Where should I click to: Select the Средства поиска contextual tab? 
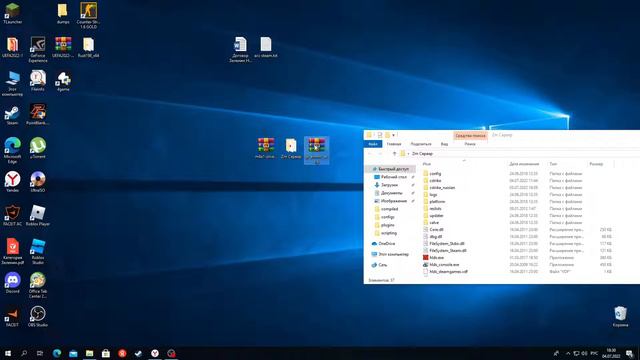[470, 136]
